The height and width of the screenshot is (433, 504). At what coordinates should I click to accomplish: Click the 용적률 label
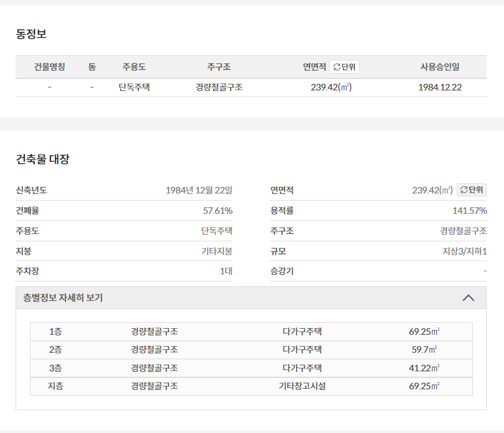[x=282, y=211]
